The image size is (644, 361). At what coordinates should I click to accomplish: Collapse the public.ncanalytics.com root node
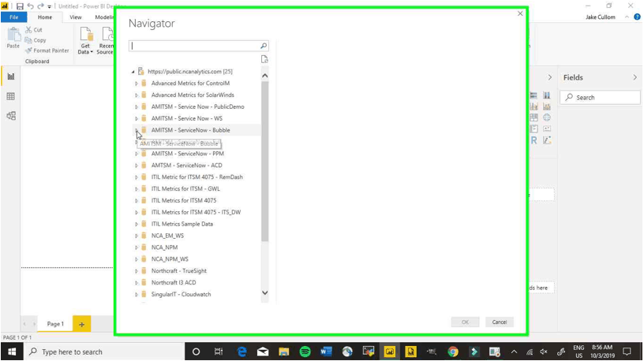[x=133, y=72]
